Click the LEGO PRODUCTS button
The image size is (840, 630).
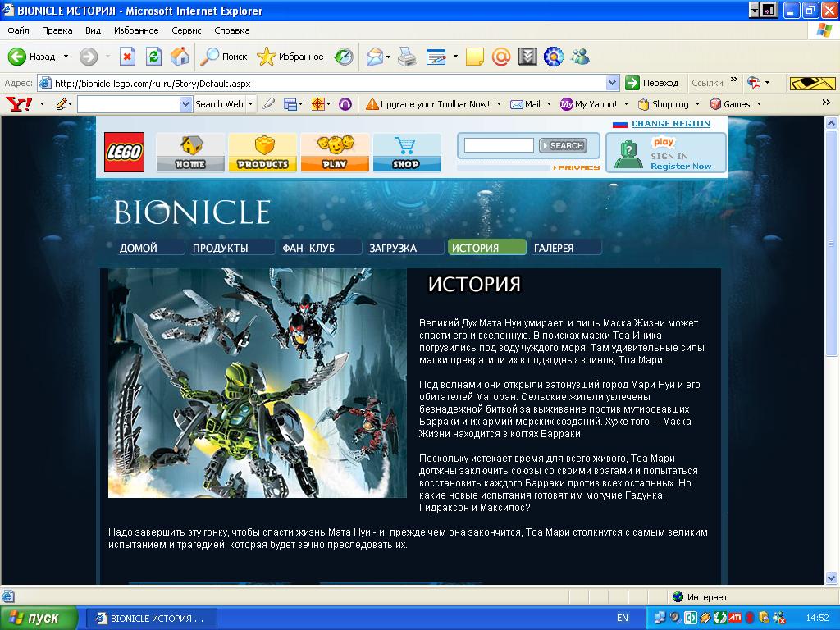tap(262, 153)
